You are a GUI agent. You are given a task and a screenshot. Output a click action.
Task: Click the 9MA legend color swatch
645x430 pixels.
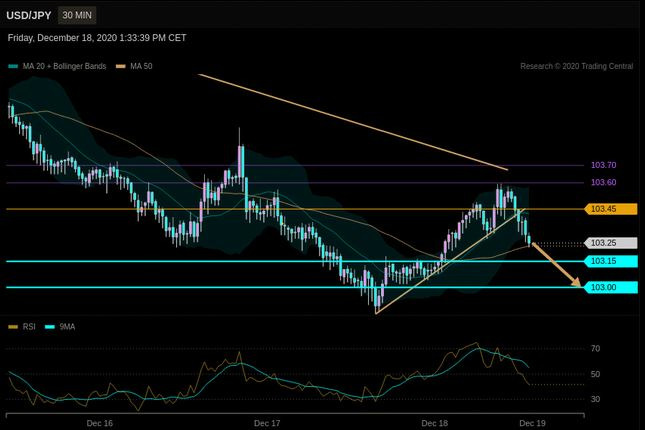(50, 327)
